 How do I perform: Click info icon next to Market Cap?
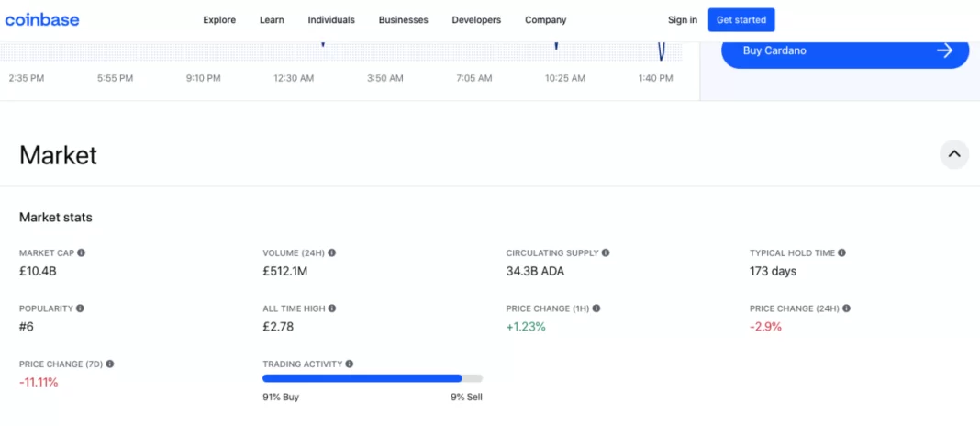82,252
